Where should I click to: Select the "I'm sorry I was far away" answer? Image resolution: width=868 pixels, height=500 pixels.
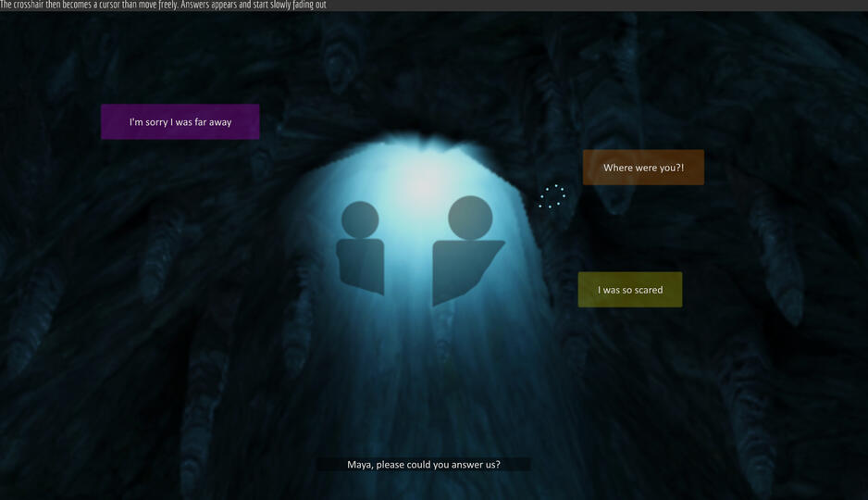[180, 122]
